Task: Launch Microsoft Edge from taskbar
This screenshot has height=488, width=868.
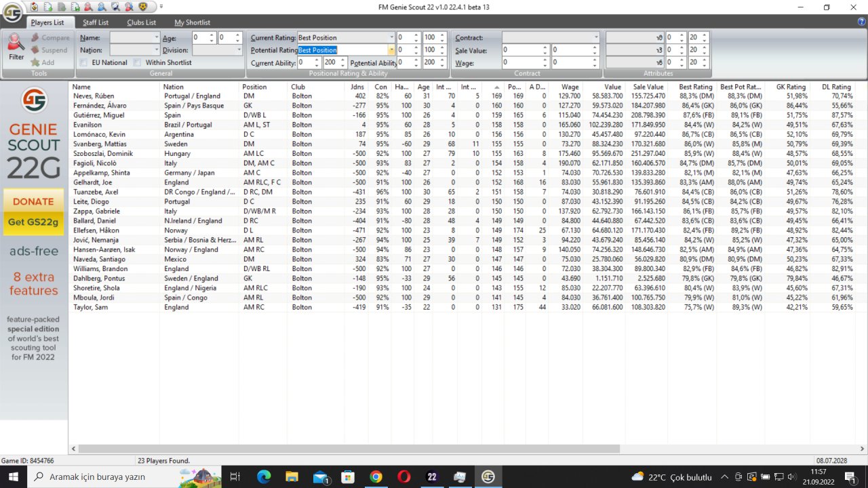Action: pos(264,477)
